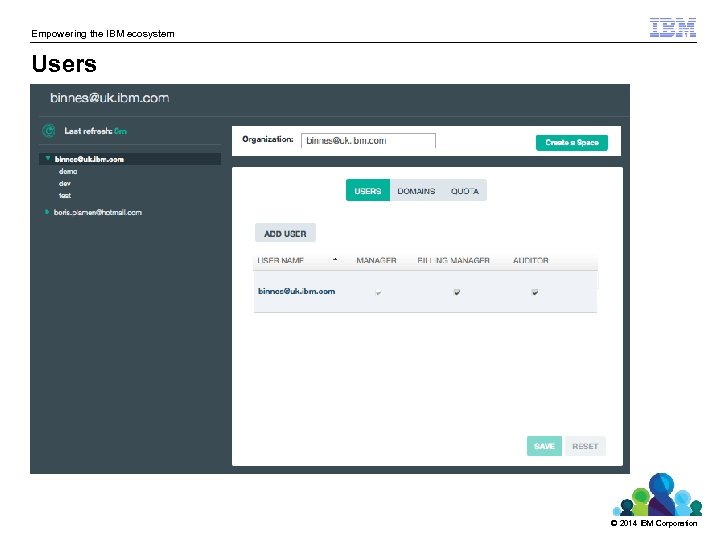
Task: Click the ADD USER button
Action: (285, 233)
